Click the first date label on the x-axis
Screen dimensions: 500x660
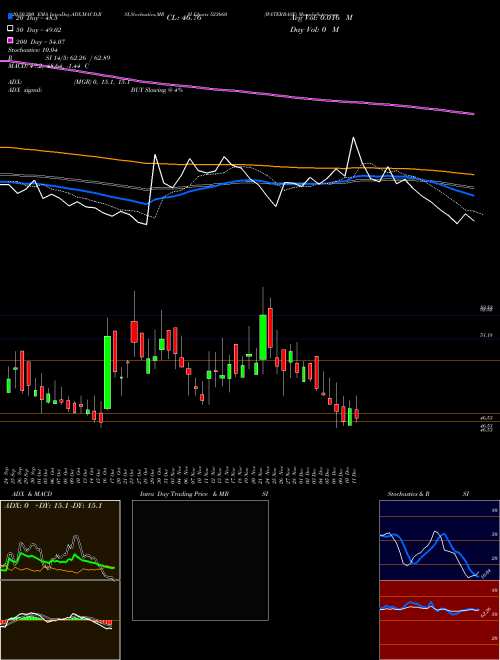point(7,475)
